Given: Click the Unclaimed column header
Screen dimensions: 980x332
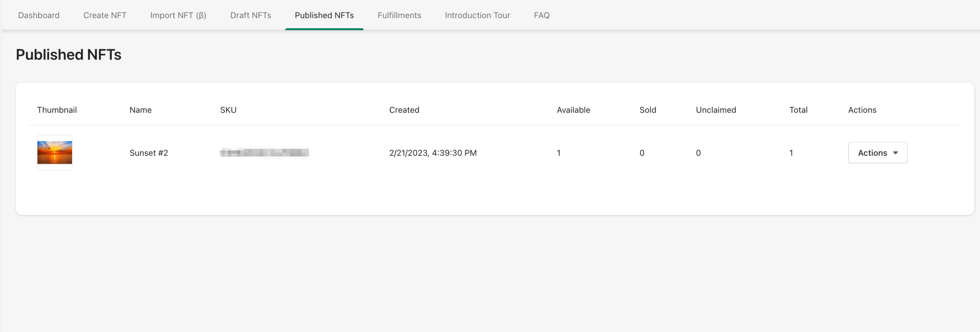Looking at the screenshot, I should click(716, 110).
